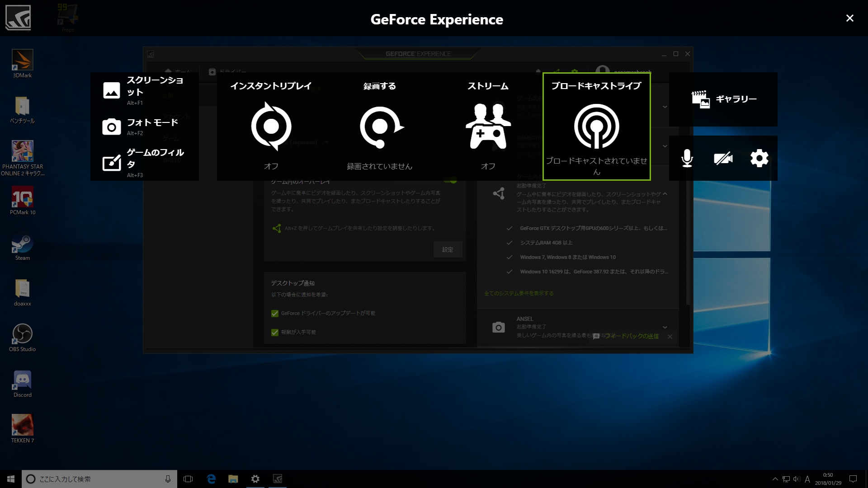This screenshot has height=488, width=868.
Task: Toggle reward available (報酬が入手可能) checkbox
Action: [x=275, y=332]
